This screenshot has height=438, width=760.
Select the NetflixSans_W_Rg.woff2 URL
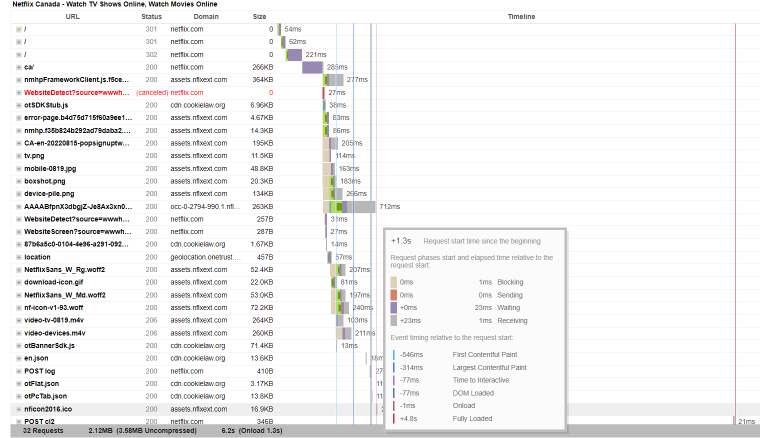pyautogui.click(x=64, y=270)
